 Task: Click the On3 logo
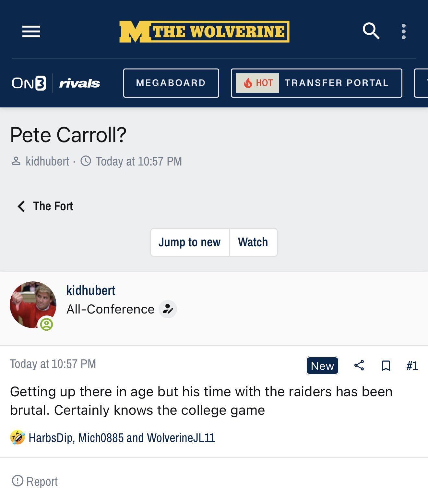point(29,83)
